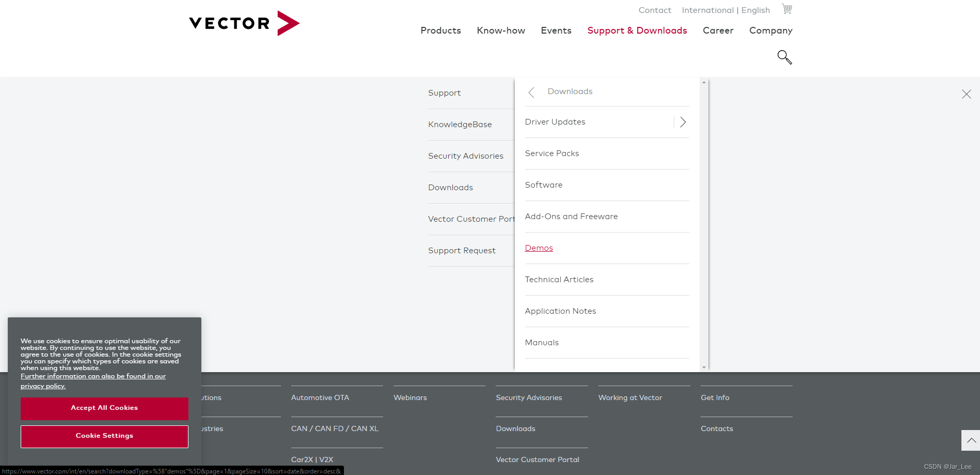The height and width of the screenshot is (475, 980).
Task: Click footer Vector Customer Portal link
Action: [538, 460]
